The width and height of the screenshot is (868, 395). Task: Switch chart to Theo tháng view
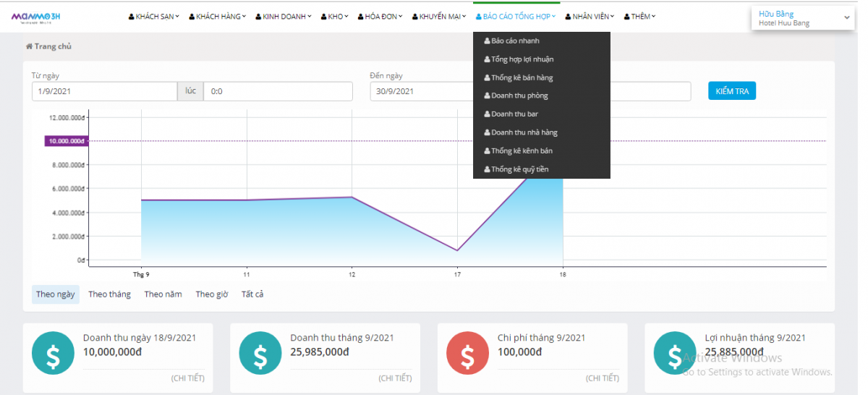tap(109, 294)
